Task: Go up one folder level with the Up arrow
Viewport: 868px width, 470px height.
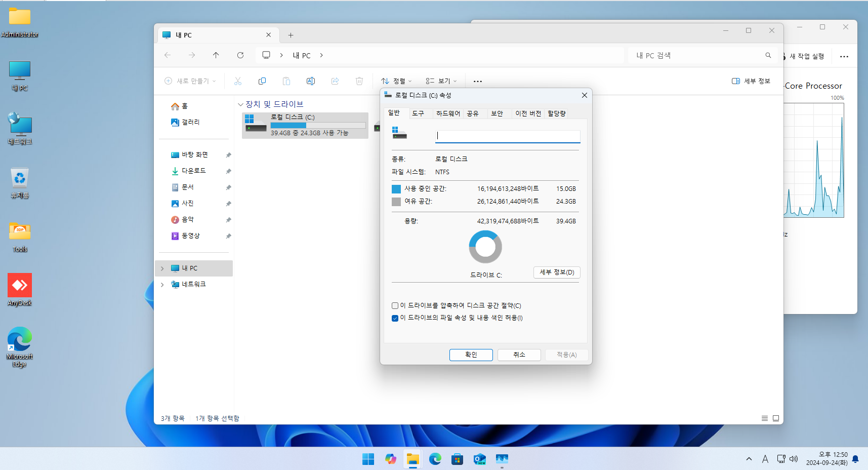Action: click(216, 55)
